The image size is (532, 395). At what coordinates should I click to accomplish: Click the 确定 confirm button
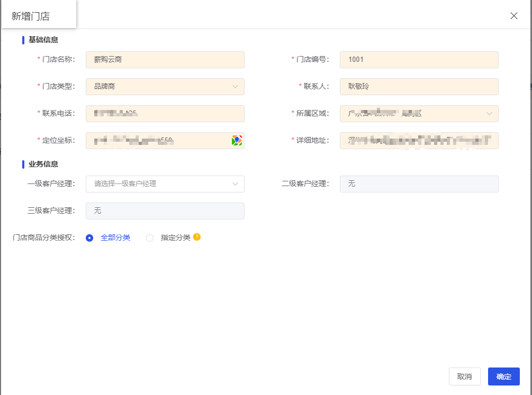503,376
